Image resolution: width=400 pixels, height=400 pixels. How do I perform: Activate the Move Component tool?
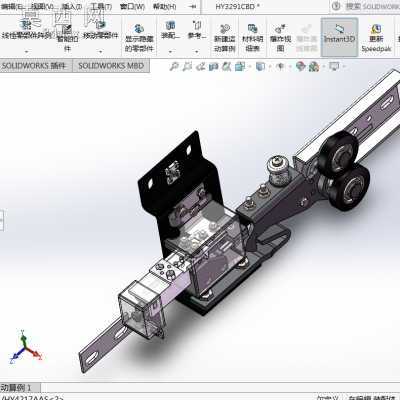100,30
